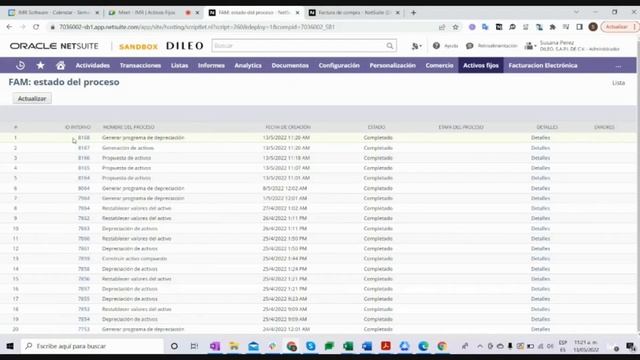Open the Shortcuts star icon
640x360 pixels.
point(40,65)
